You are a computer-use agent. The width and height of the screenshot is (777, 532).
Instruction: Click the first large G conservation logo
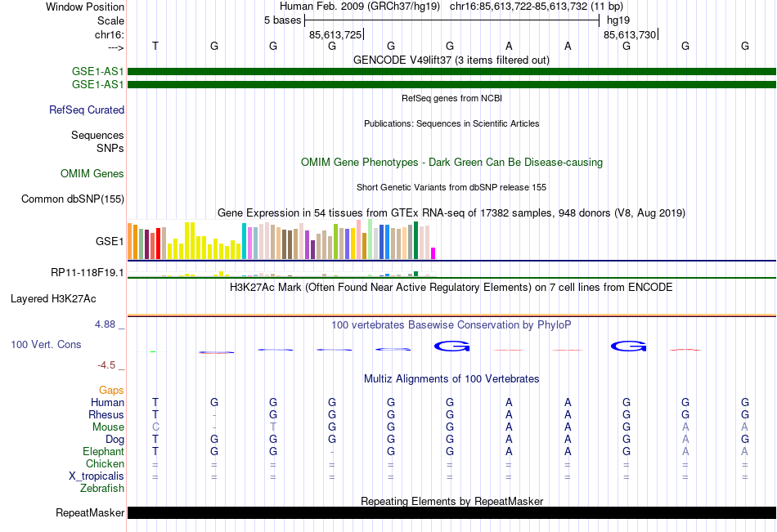[451, 346]
